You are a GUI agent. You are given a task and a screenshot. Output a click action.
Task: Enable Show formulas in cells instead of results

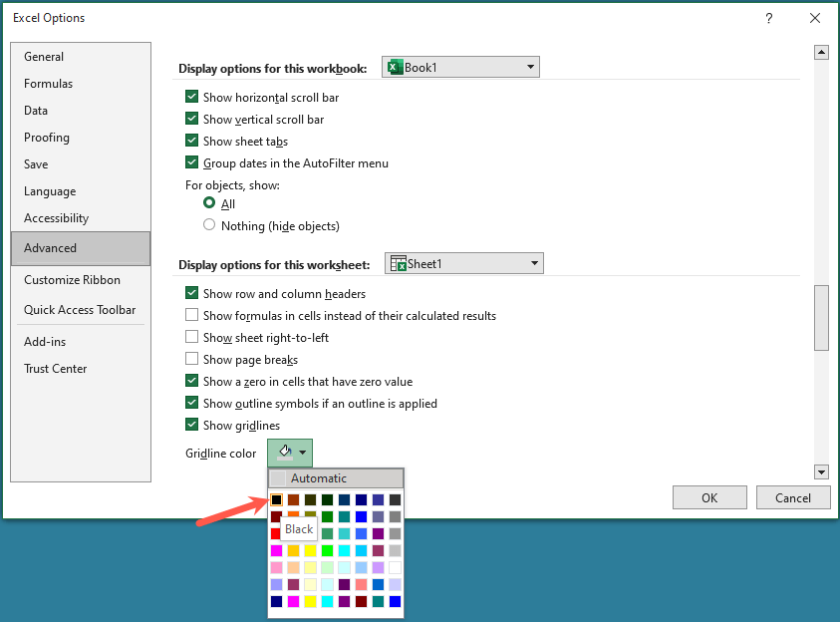coord(191,314)
